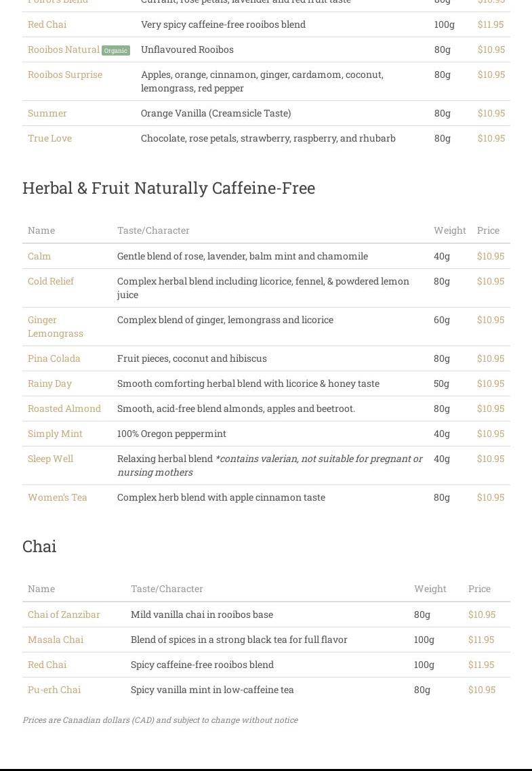Select the Ginger Lemongrass link

pyautogui.click(x=55, y=327)
